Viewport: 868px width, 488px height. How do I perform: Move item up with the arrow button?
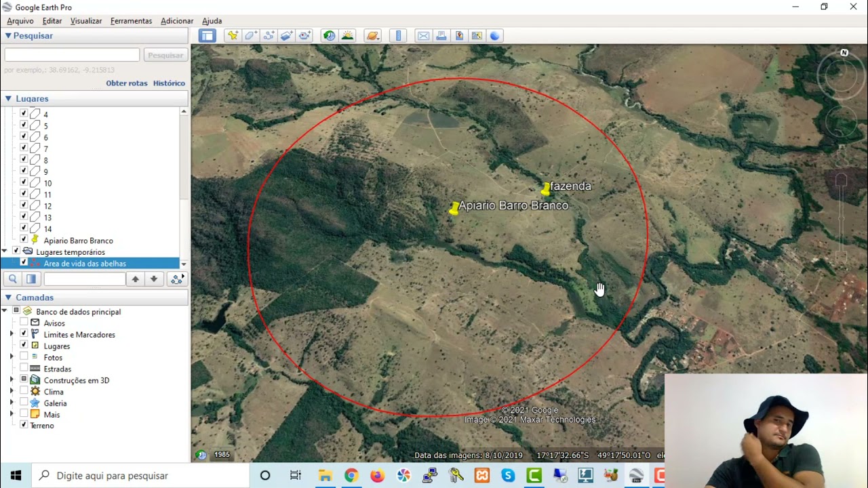tap(136, 279)
